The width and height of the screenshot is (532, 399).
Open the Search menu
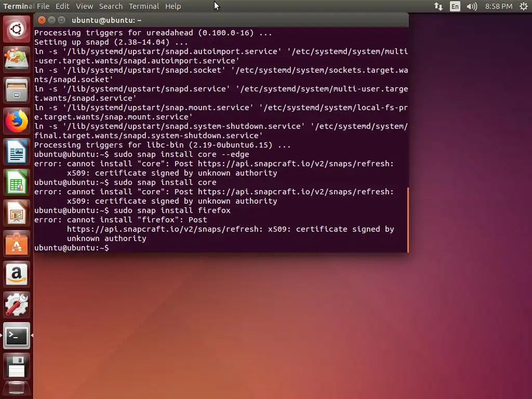point(111,6)
